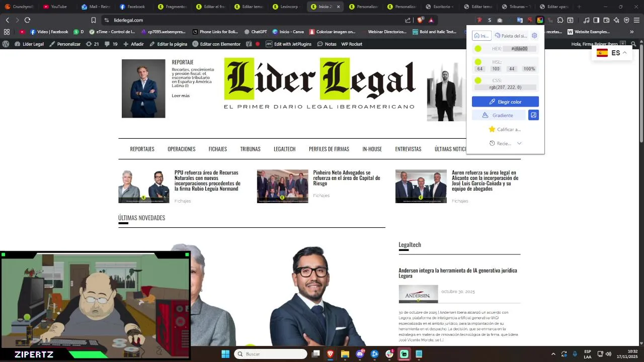
Task: Open the admin bar search magnifier
Action: point(634,44)
